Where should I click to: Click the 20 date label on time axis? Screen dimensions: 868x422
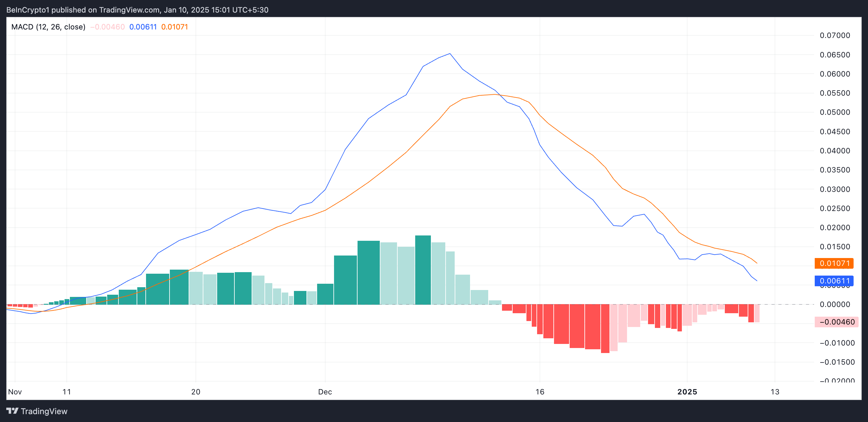tap(196, 392)
